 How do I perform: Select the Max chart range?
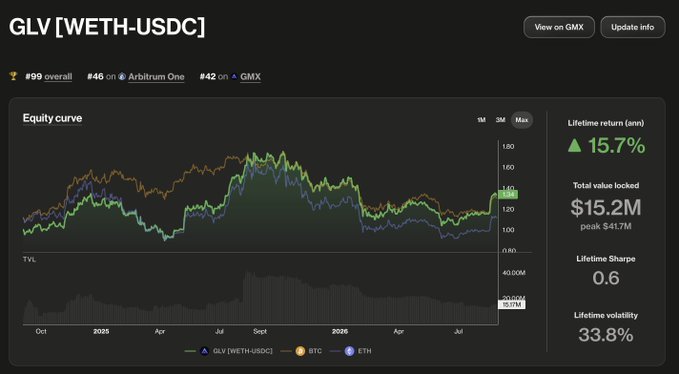tap(522, 120)
